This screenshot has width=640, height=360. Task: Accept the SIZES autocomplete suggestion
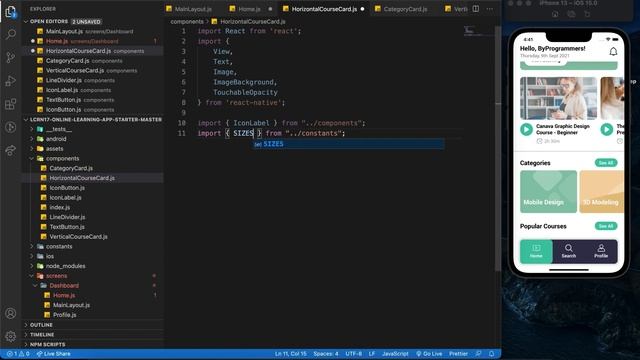click(x=348, y=144)
